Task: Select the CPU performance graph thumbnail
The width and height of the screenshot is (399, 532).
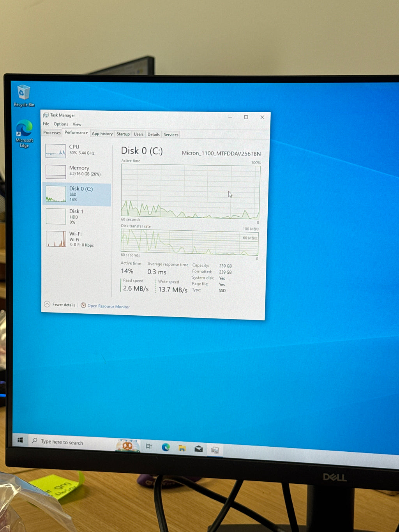Action: (55, 150)
